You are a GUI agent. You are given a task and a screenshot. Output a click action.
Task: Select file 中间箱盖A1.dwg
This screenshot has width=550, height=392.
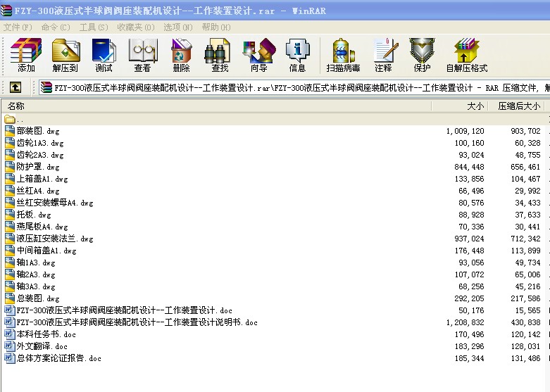[x=46, y=251]
